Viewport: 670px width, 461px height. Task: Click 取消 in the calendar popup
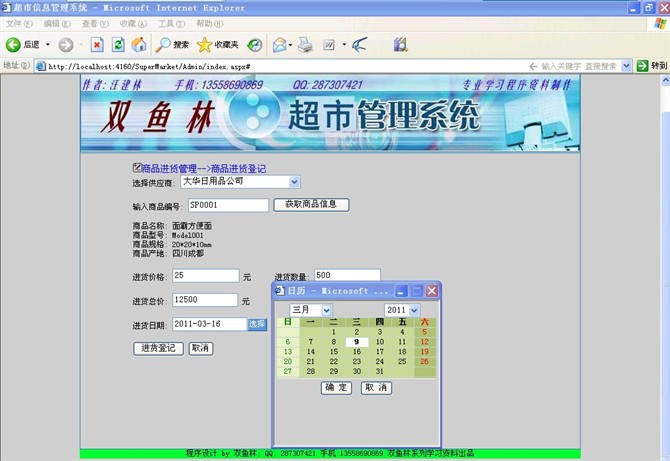click(376, 388)
